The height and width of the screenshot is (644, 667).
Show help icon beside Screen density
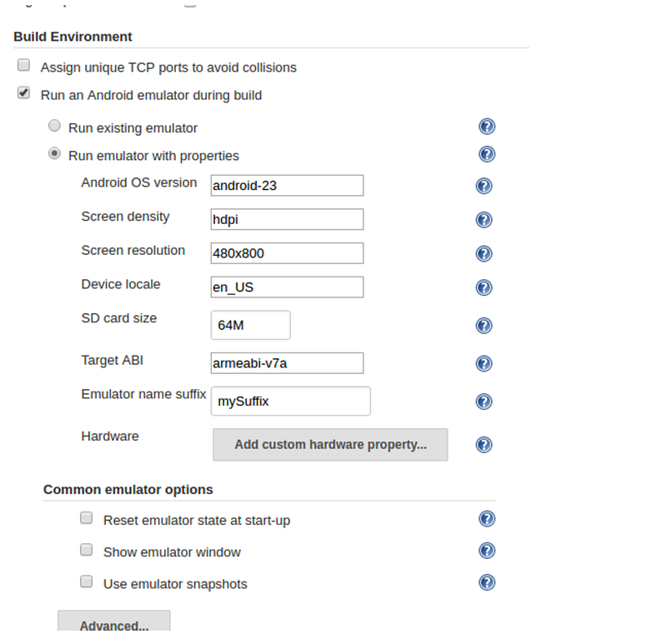(484, 220)
